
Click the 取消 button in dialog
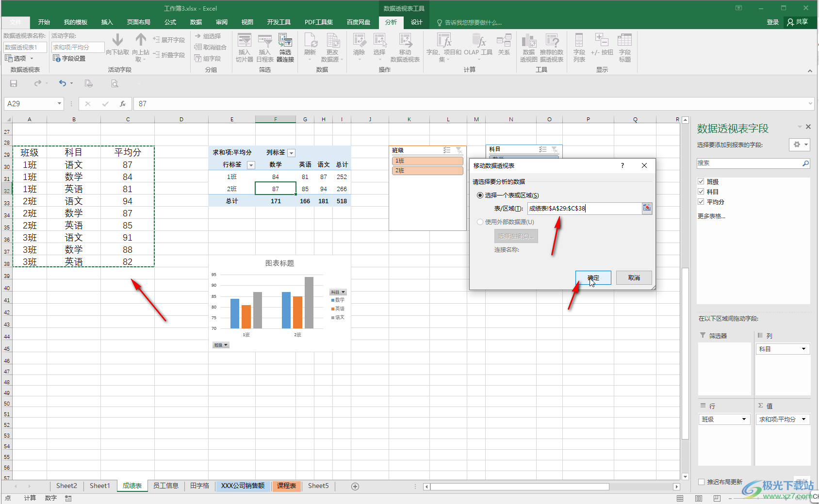(634, 278)
